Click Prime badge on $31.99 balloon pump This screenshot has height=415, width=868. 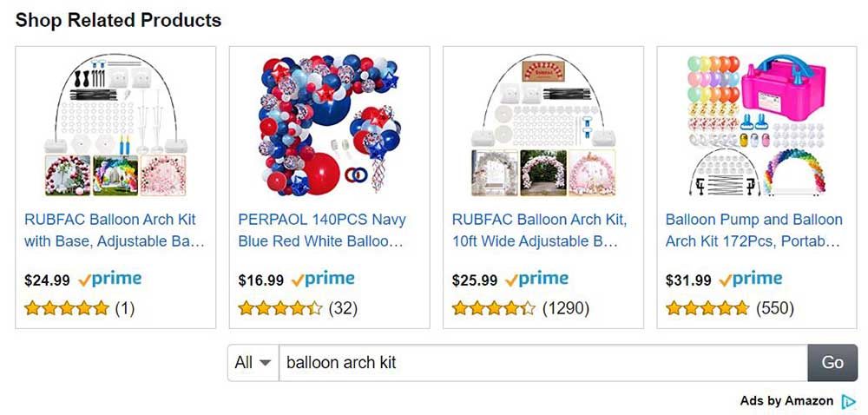point(751,280)
